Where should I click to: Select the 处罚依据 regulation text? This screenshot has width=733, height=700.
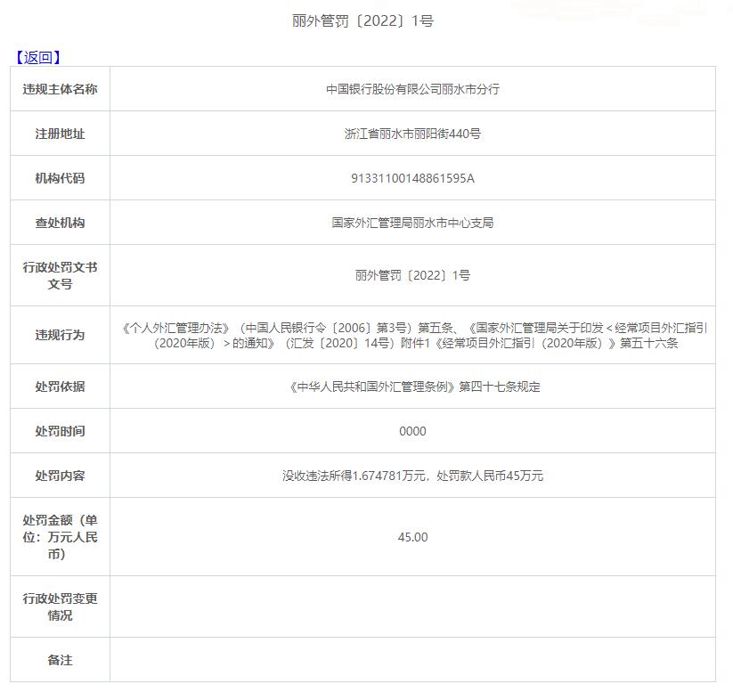(x=411, y=387)
